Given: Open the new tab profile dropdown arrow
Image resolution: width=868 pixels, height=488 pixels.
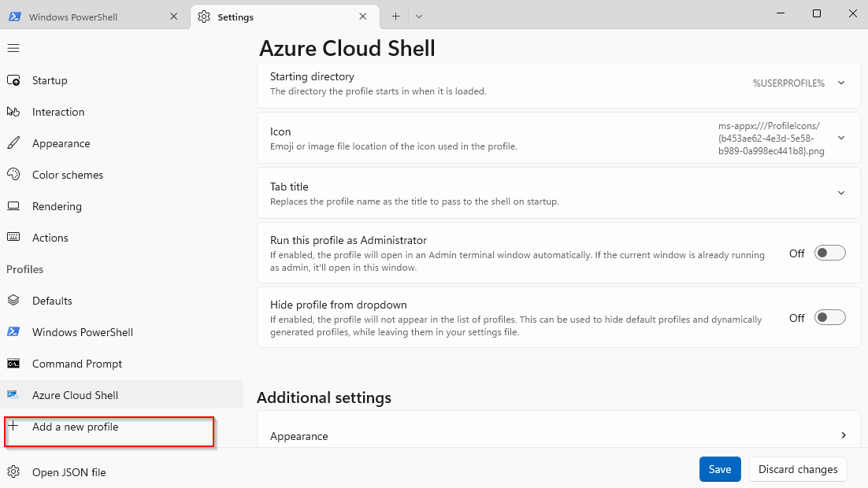Looking at the screenshot, I should [419, 17].
